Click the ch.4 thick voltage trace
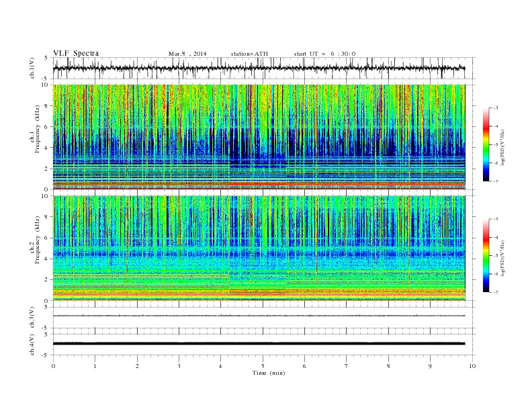Viewport: 532px width, 411px height. coord(259,344)
